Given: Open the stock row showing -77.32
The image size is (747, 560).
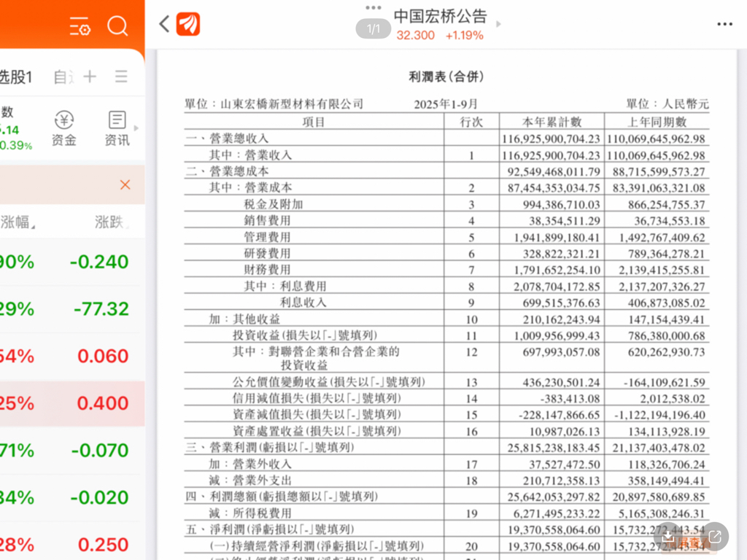Looking at the screenshot, I should 72,309.
